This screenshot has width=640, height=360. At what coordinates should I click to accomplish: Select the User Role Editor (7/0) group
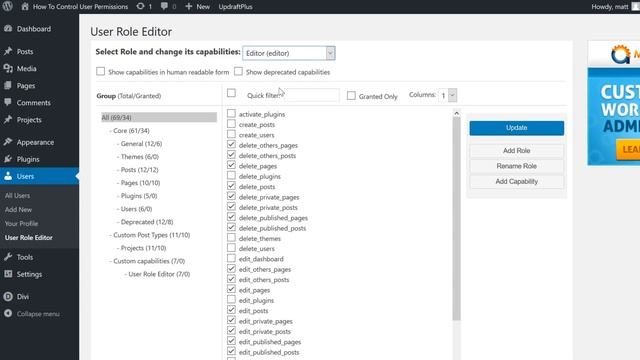[159, 274]
